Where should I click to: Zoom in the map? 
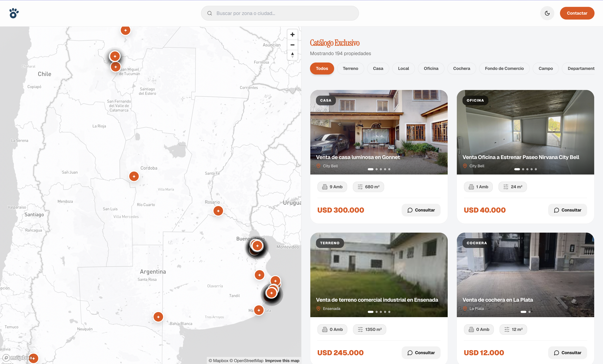[292, 35]
